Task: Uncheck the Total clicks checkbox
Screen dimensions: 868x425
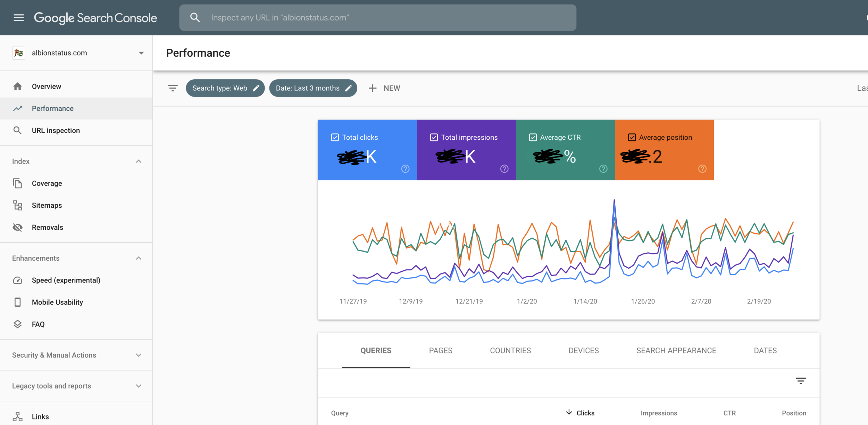Action: (335, 138)
